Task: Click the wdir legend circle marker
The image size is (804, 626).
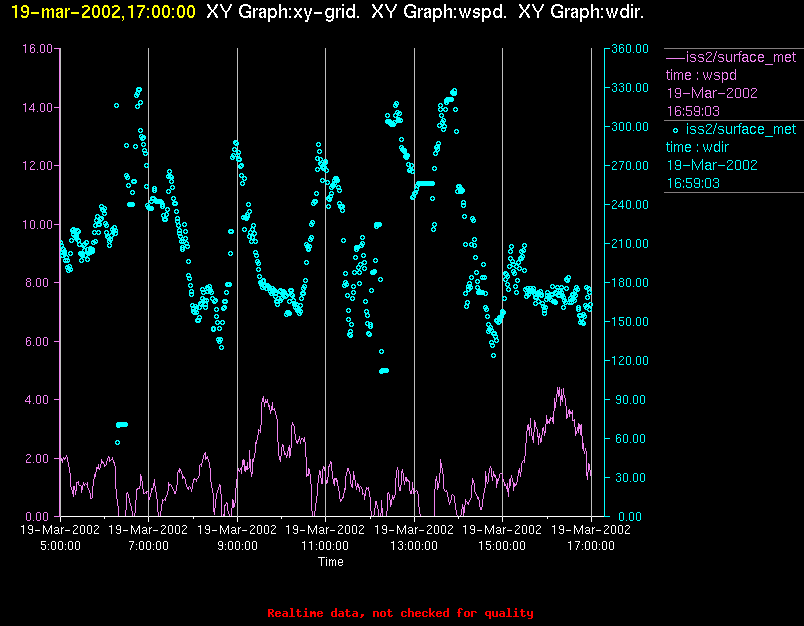Action: (675, 130)
